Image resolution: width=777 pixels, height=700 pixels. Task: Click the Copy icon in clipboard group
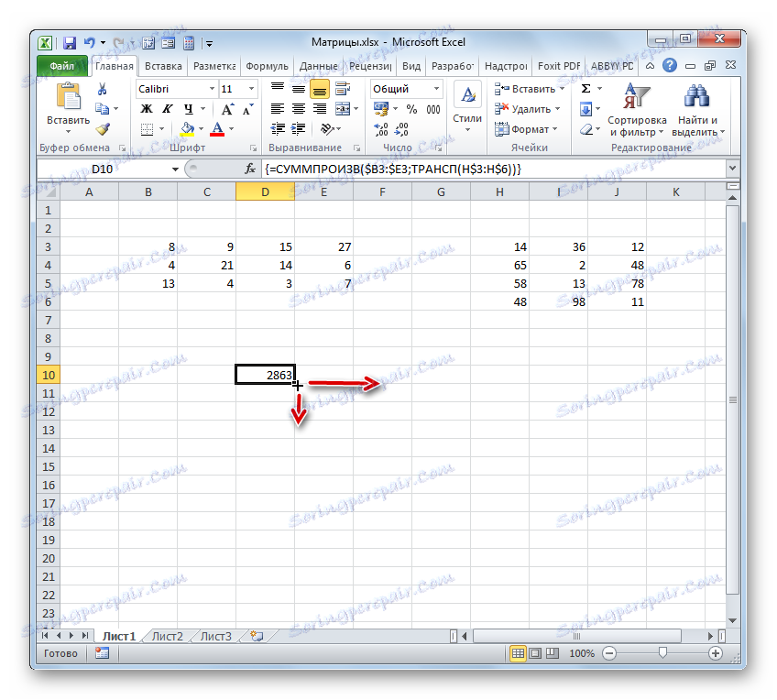[102, 108]
